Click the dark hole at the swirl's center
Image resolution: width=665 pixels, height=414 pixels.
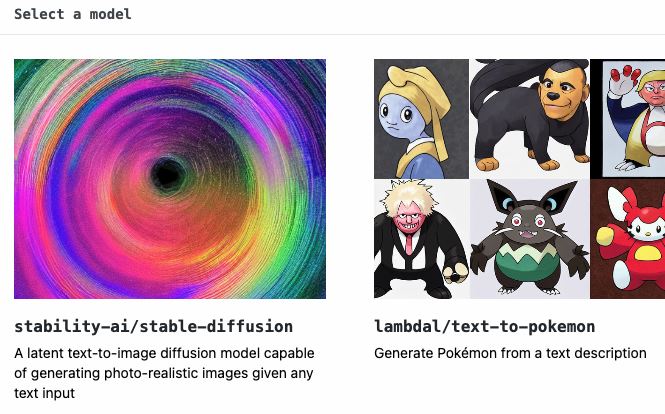(168, 175)
